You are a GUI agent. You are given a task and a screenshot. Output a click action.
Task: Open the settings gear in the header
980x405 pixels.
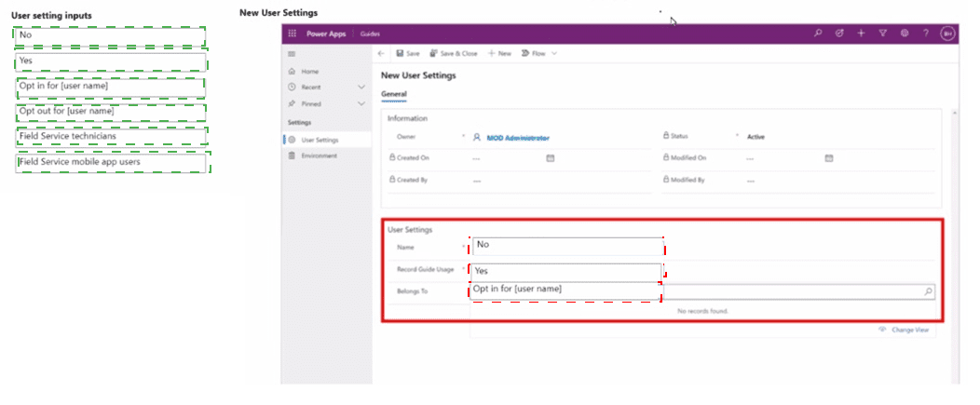(x=905, y=34)
